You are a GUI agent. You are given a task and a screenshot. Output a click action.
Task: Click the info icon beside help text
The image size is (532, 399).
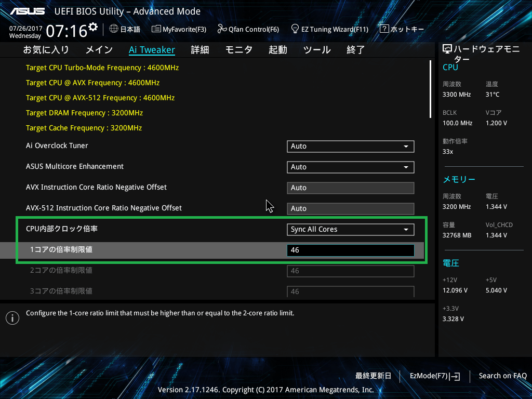12,318
